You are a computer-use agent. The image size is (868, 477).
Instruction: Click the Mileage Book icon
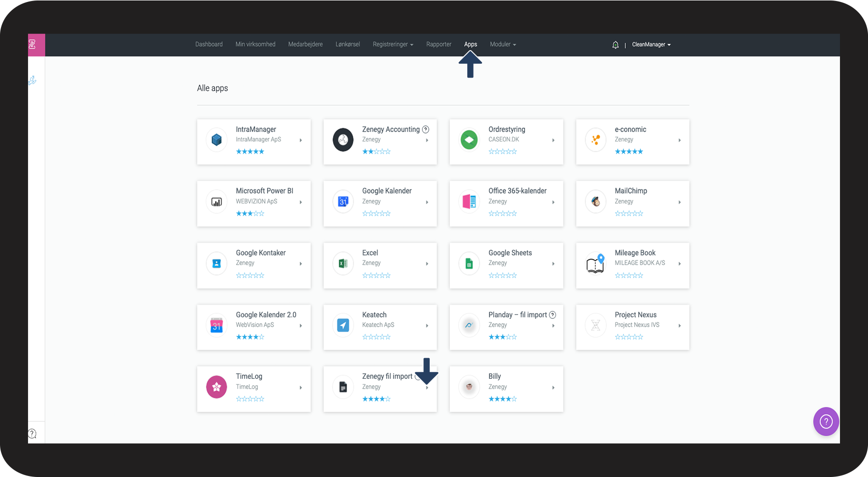pyautogui.click(x=595, y=263)
